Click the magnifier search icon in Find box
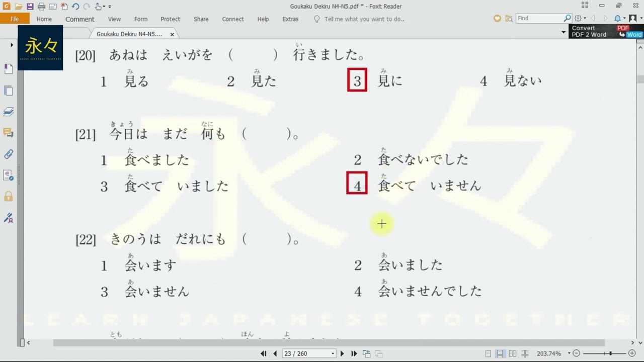This screenshot has width=644, height=362. [x=568, y=19]
